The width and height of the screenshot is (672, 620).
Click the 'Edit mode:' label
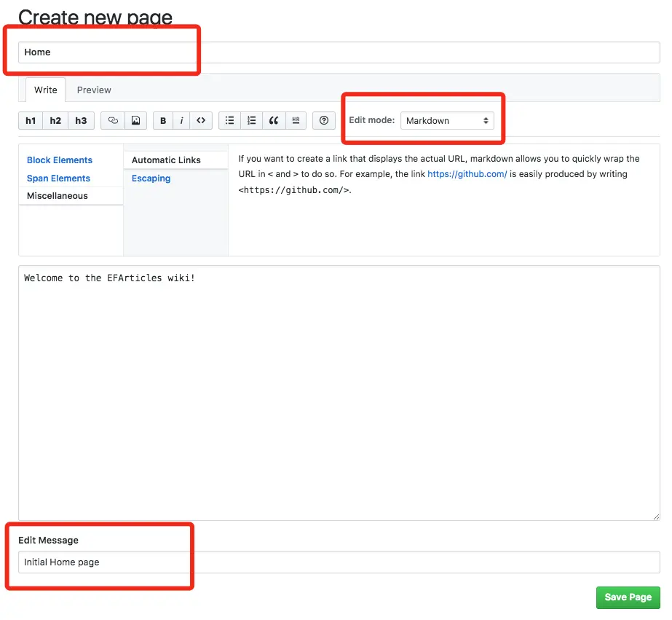click(x=371, y=120)
